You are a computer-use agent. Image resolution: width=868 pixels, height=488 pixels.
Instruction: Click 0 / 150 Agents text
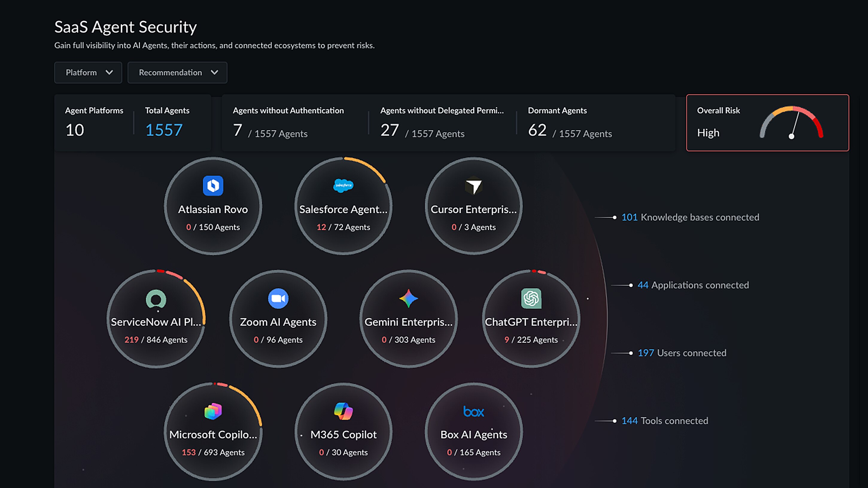point(213,227)
